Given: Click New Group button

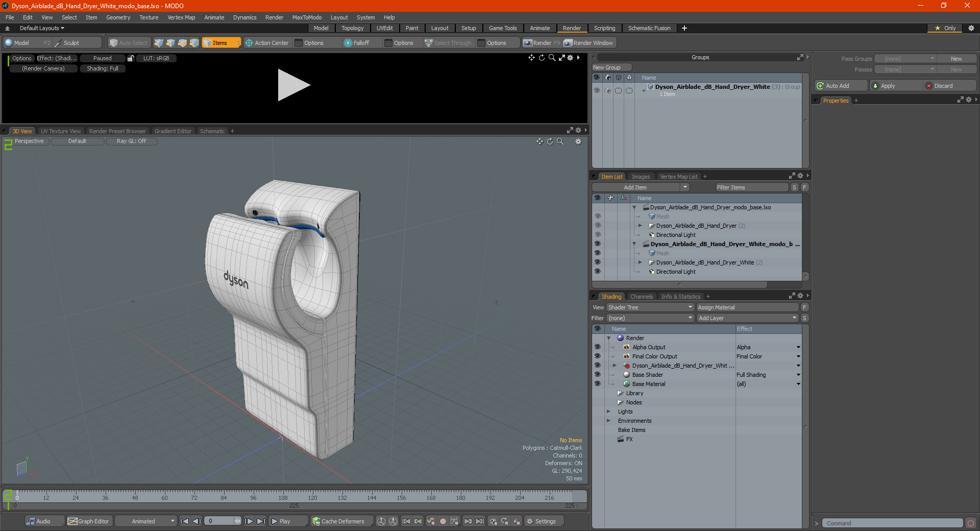Looking at the screenshot, I should [x=611, y=67].
